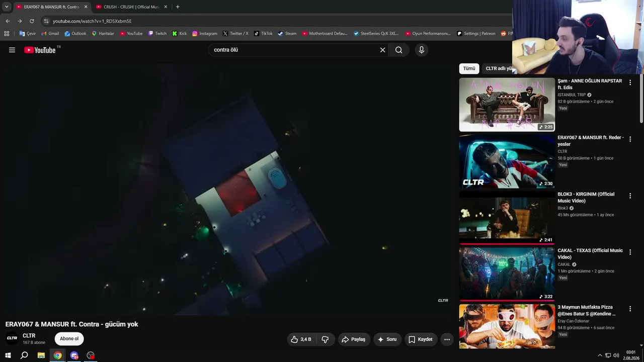Close the CRUSH - CRUSH! browser tab

(x=166, y=7)
